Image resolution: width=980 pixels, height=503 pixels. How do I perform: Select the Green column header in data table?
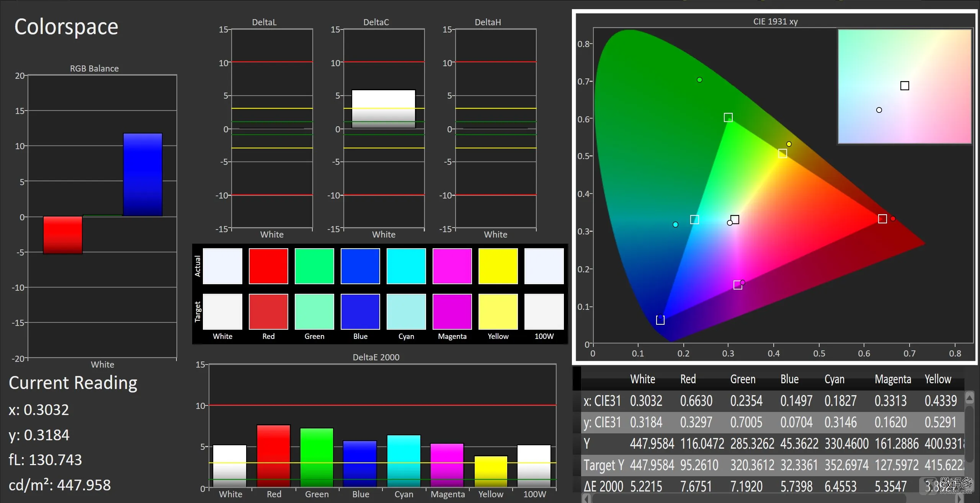[743, 379]
